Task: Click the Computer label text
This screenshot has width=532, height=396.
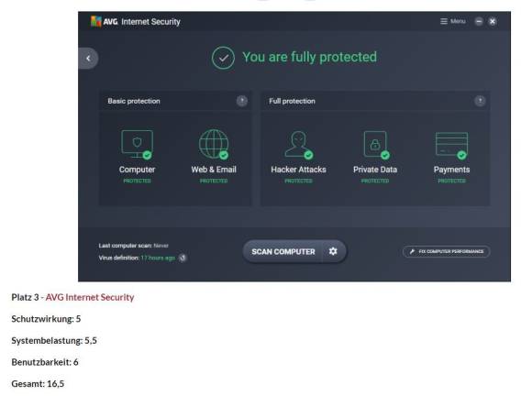Action: [x=137, y=170]
